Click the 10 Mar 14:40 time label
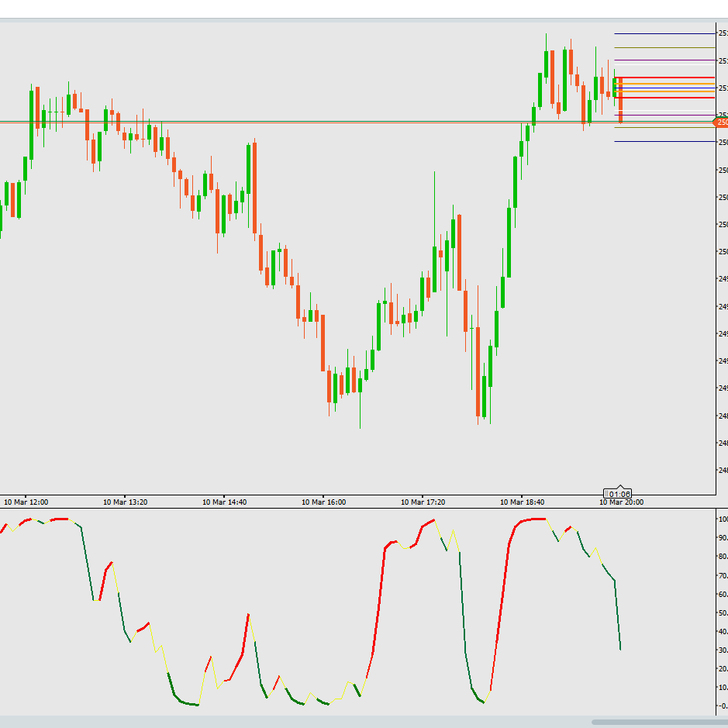This screenshot has width=728, height=728. pyautogui.click(x=225, y=502)
